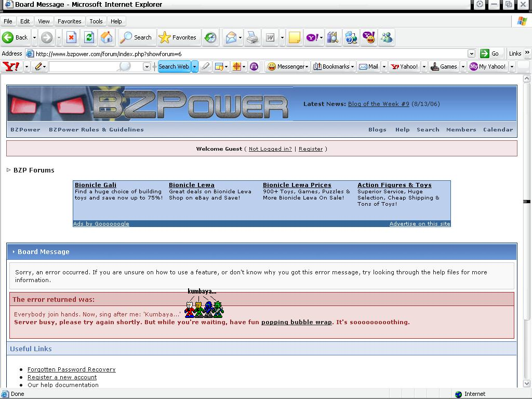
Task: Go to the Home page icon
Action: [x=107, y=37]
